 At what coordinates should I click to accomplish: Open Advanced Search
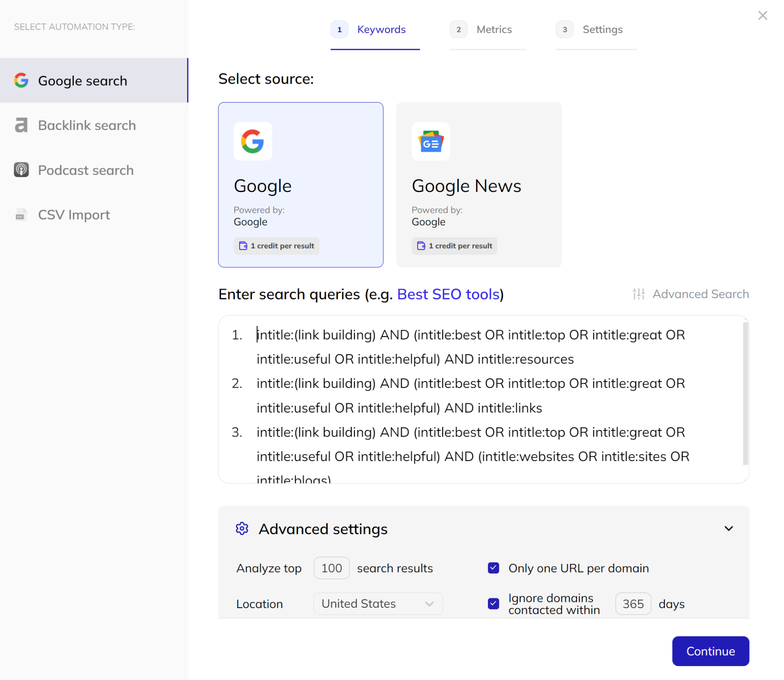coord(690,294)
